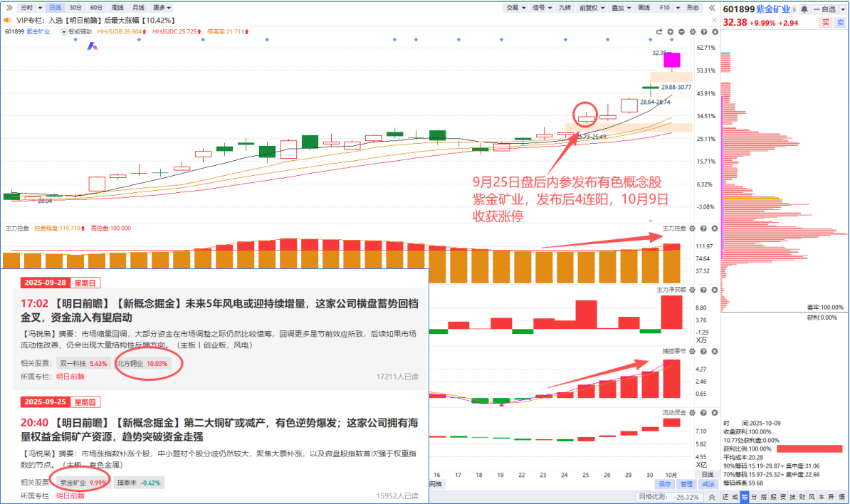
Task: Open settings gear for 捕捞季节 panel
Action: pyautogui.click(x=692, y=351)
